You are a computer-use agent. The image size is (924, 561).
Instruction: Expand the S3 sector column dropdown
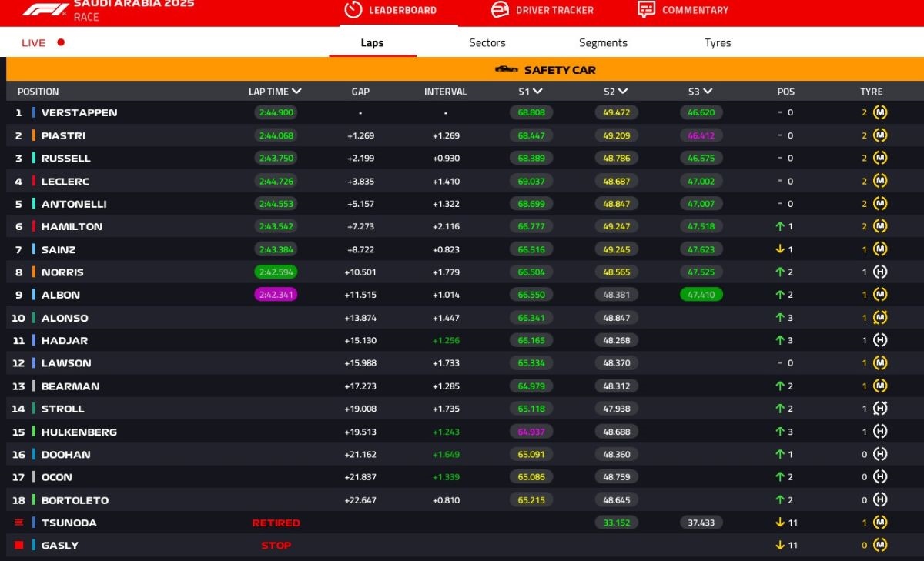pyautogui.click(x=707, y=92)
